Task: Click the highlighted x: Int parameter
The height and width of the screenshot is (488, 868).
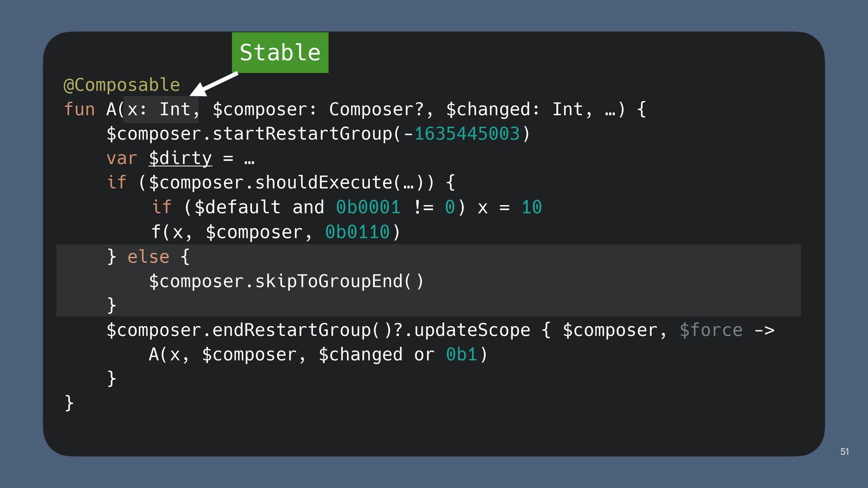Action: [x=161, y=109]
